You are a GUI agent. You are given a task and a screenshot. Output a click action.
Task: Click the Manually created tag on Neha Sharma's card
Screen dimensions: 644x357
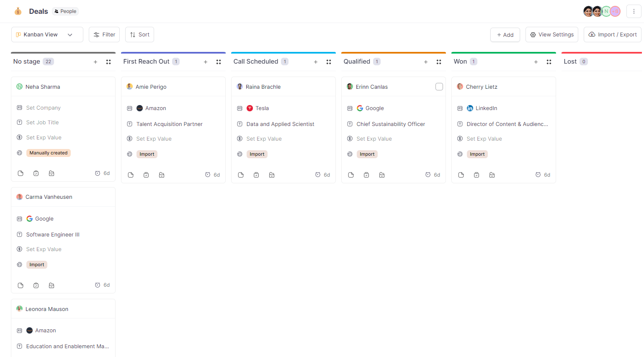pyautogui.click(x=49, y=153)
